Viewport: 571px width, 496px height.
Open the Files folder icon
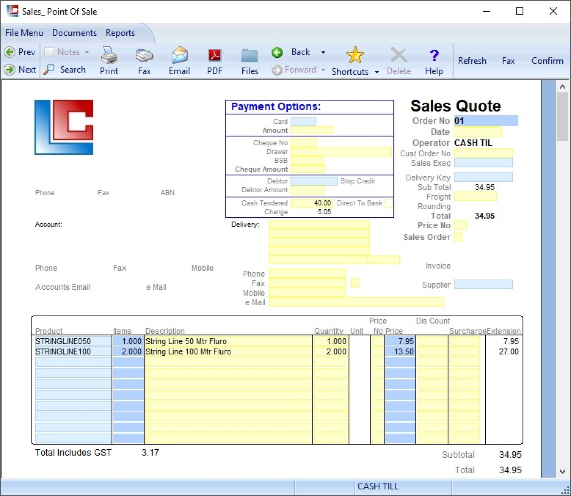tap(249, 56)
